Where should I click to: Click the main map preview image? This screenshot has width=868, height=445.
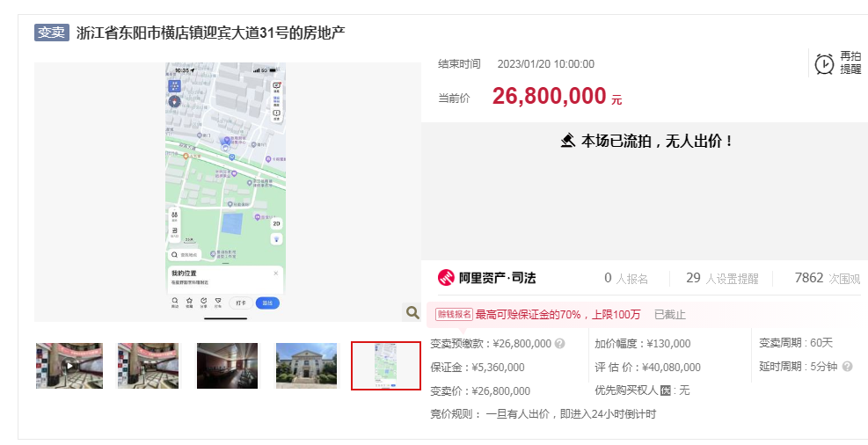point(227,192)
